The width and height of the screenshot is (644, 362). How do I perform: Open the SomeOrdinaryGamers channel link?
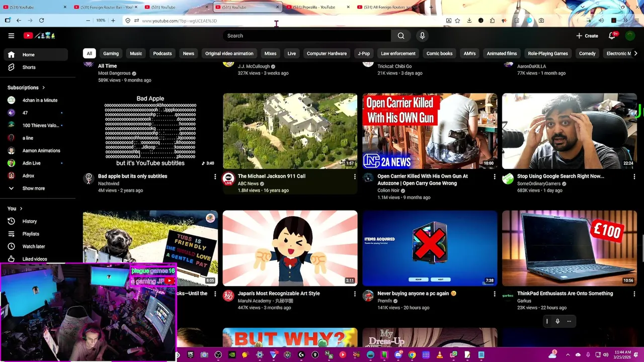point(538,184)
